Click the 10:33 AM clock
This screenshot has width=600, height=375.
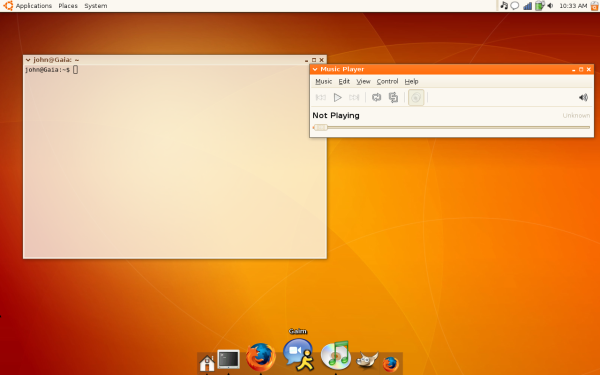click(x=573, y=6)
